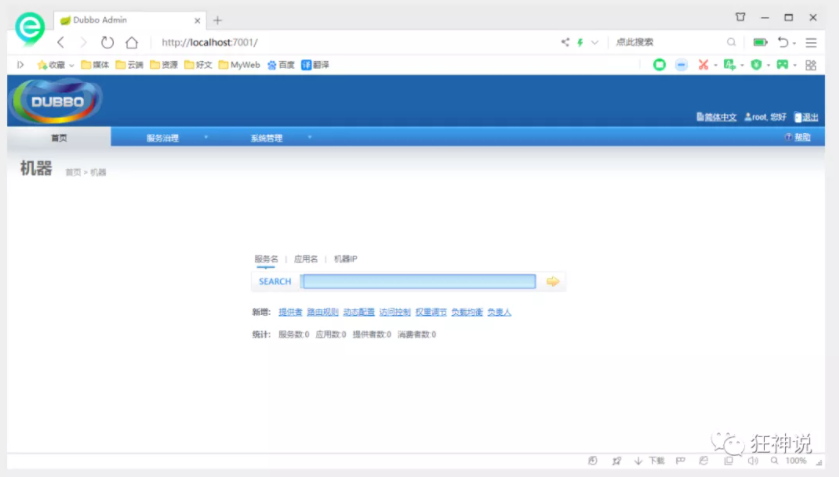Open the 动态配置 add link
The image size is (839, 477).
point(359,312)
